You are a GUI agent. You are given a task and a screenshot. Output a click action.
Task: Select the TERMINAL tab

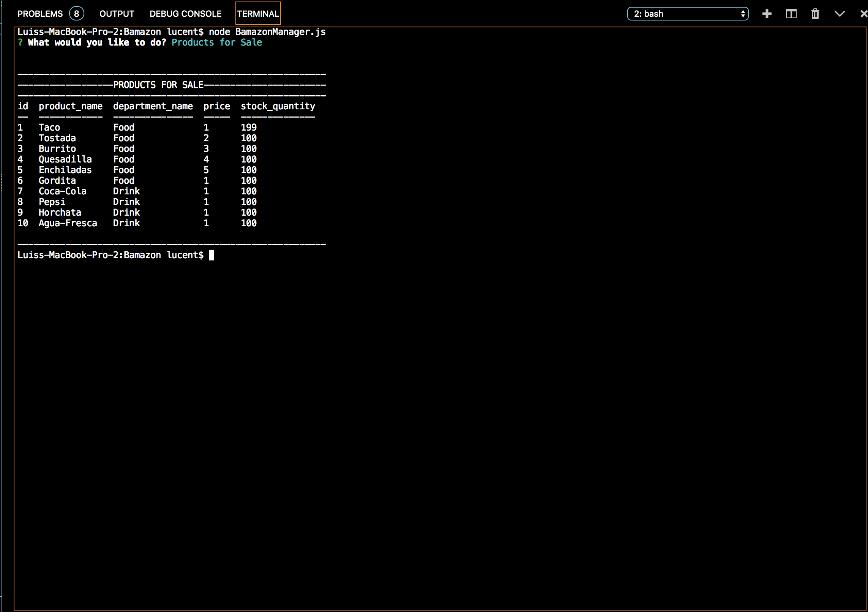click(258, 14)
